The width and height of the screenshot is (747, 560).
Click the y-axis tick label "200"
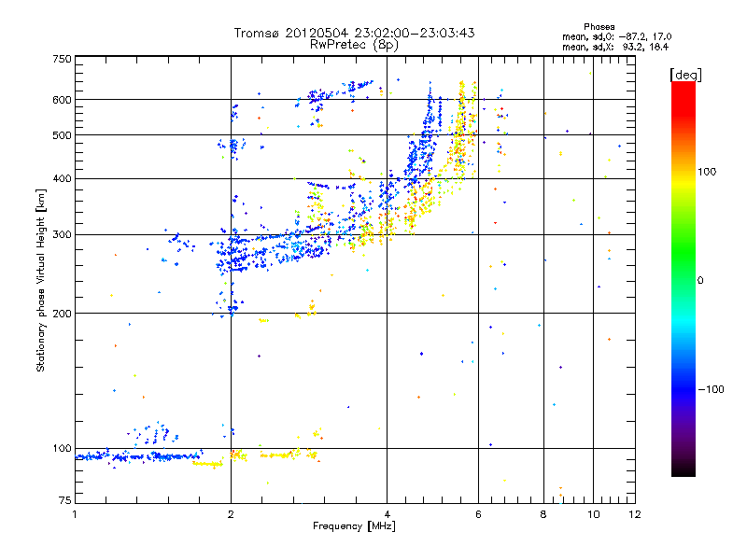(62, 314)
